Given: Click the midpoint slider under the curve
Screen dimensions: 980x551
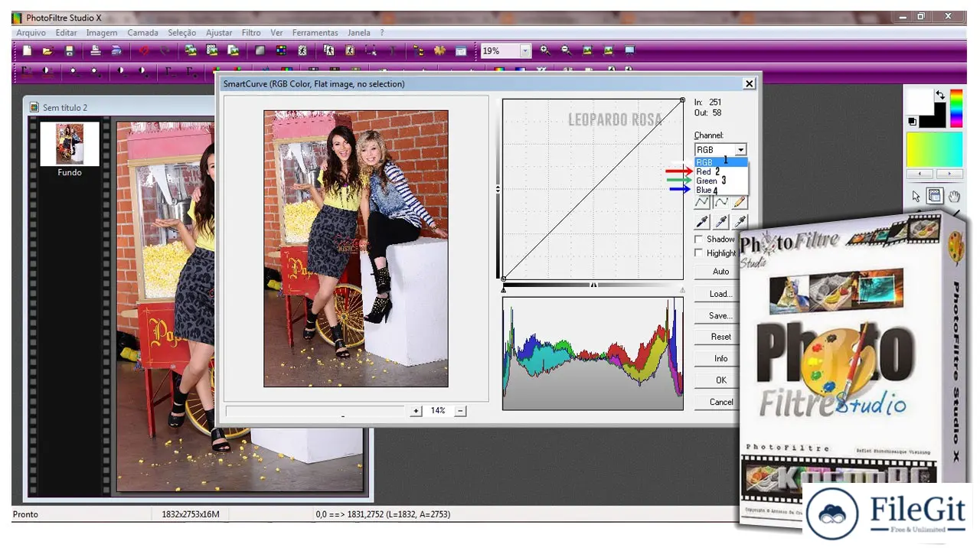Looking at the screenshot, I should coord(593,285).
